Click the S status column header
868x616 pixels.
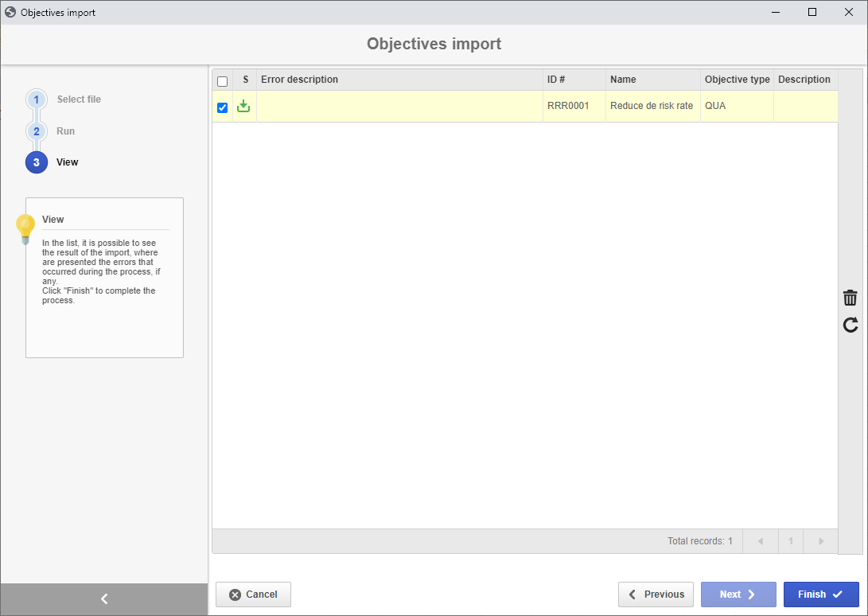[x=245, y=80]
